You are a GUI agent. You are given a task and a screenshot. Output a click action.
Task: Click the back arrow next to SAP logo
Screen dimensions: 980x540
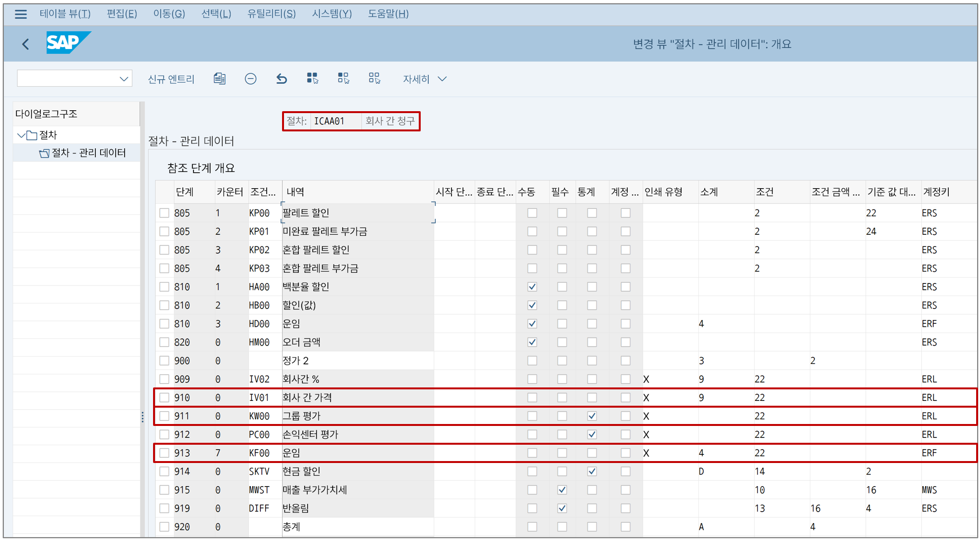(x=26, y=44)
